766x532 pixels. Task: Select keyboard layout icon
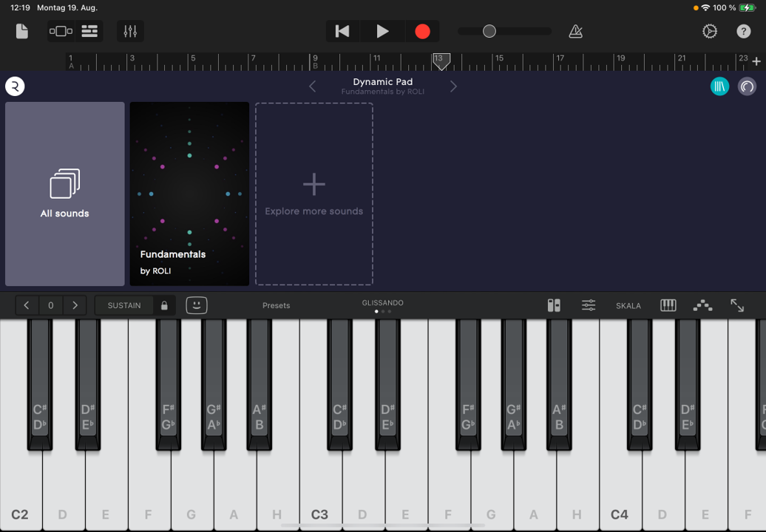[668, 305]
